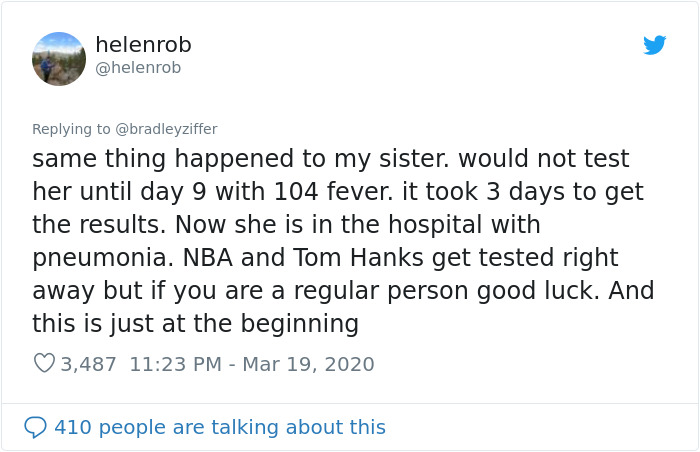The image size is (700, 452).
Task: Open the @helenrob handle link
Action: point(138,68)
